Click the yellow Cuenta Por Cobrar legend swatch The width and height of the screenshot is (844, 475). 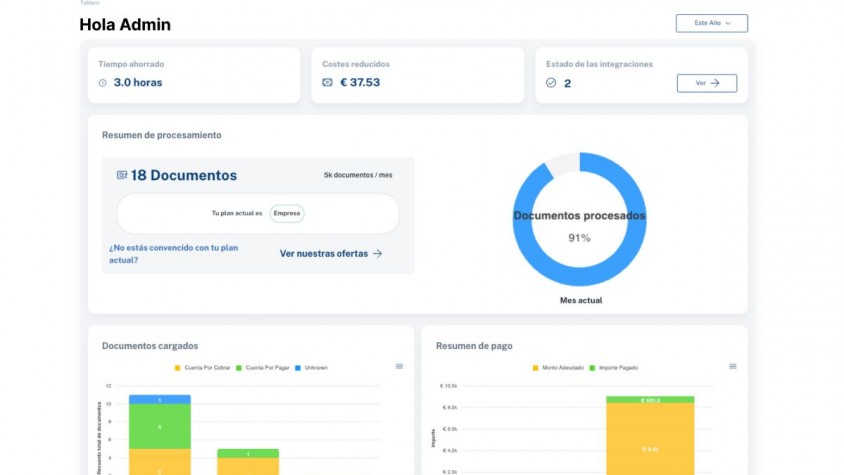click(178, 368)
